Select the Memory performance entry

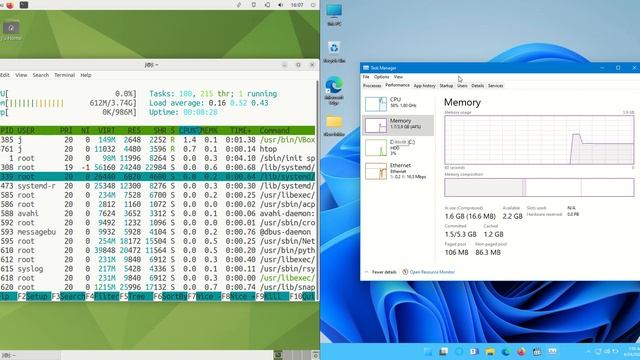coord(398,125)
